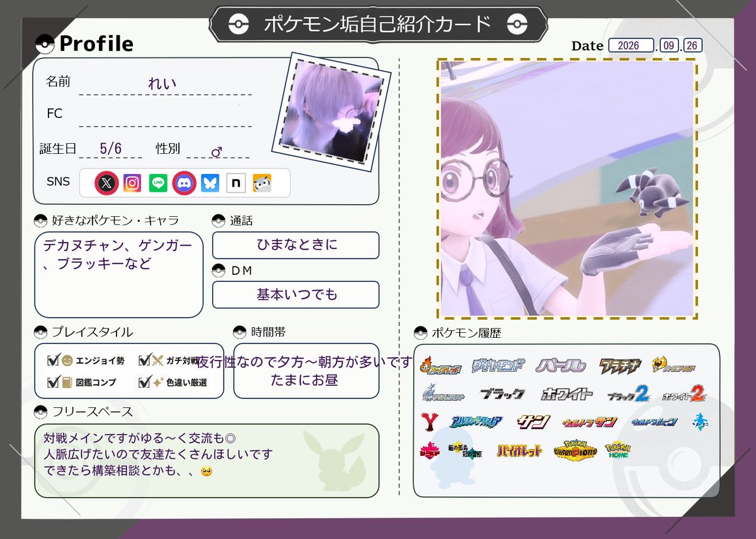Toggle the 図鑑コンプ checkbox

coord(53,382)
